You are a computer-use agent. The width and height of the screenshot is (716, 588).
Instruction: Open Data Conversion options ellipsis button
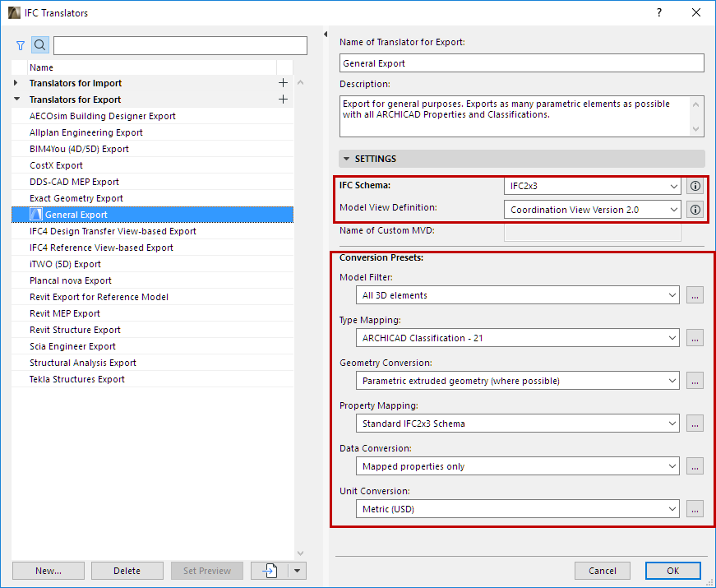695,466
